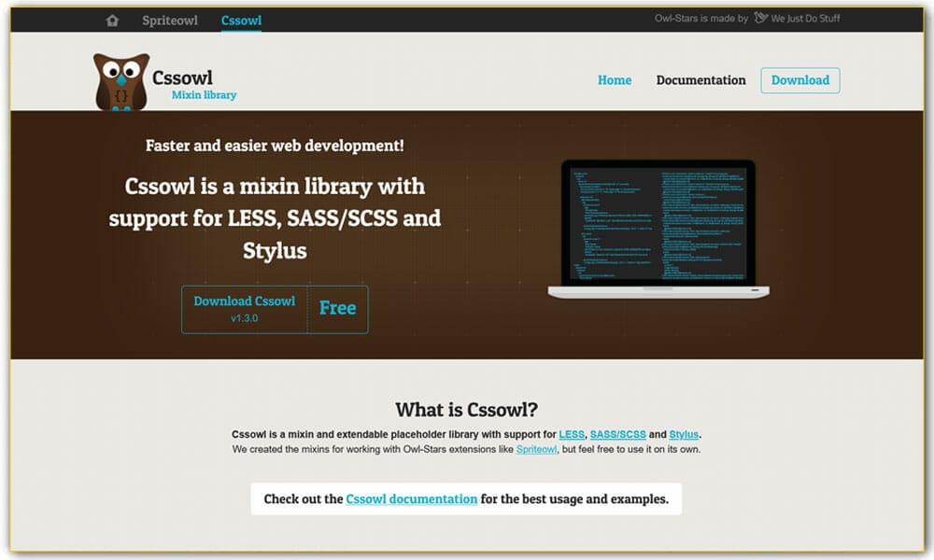Click the v1.3.0 version text

(x=243, y=316)
